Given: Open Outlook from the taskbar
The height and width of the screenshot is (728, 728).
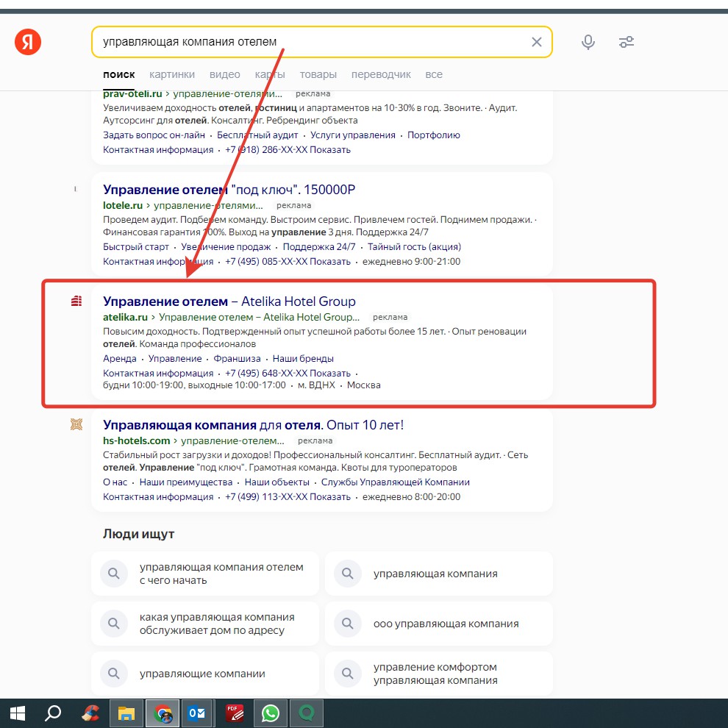Looking at the screenshot, I should point(197,713).
